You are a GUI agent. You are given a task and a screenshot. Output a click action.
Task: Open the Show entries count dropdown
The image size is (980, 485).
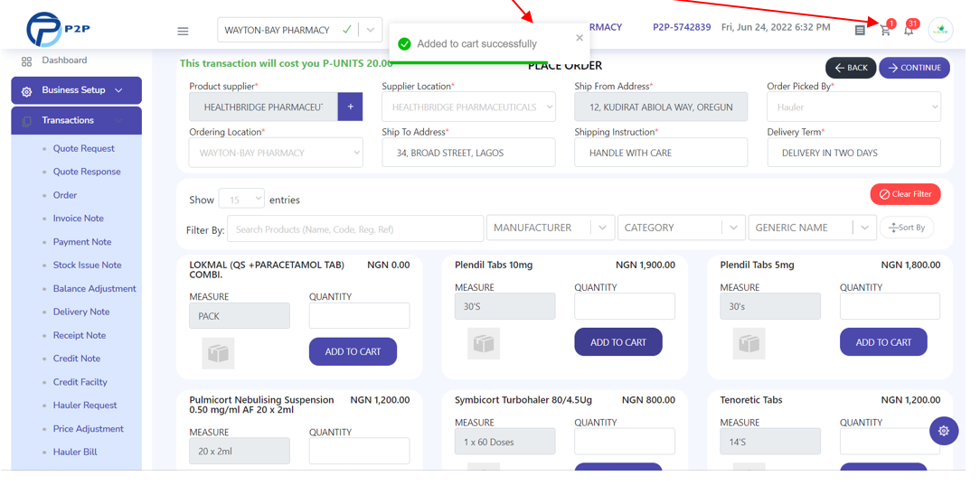(x=242, y=200)
